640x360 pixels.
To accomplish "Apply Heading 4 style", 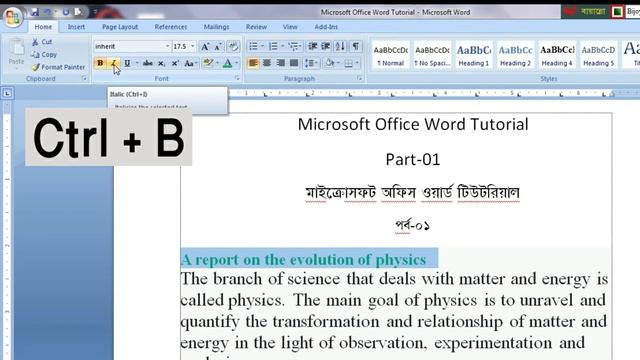I will pyautogui.click(x=557, y=55).
